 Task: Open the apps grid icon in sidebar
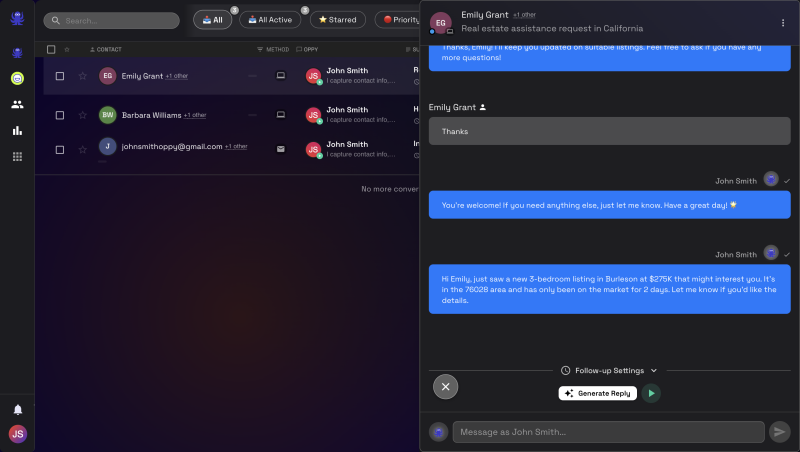[17, 157]
